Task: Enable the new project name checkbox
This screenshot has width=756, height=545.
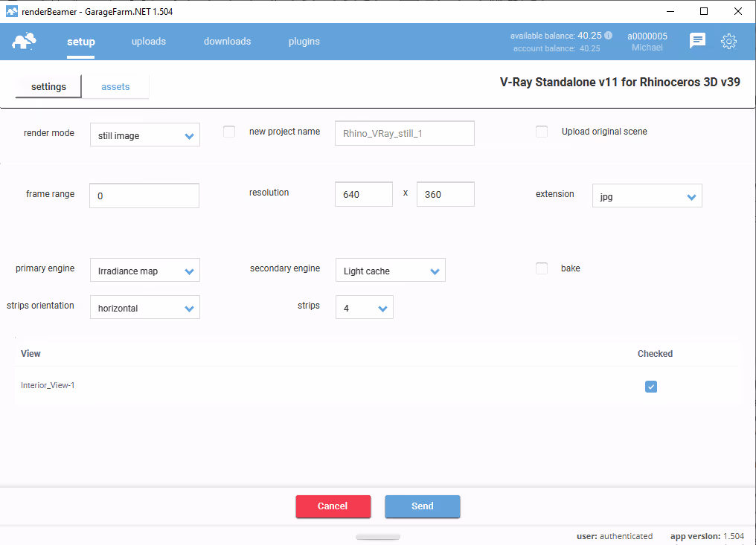Action: tap(229, 132)
